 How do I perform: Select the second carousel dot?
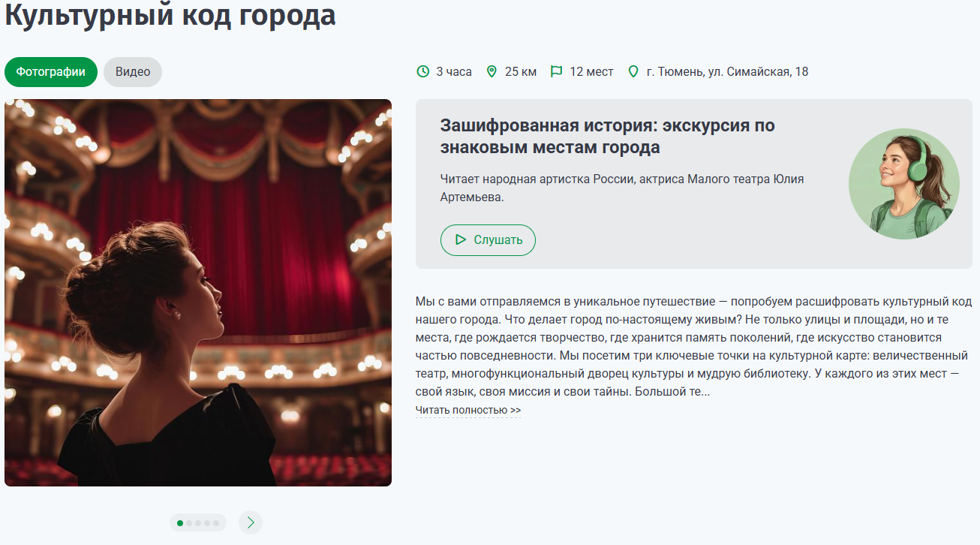point(189,523)
